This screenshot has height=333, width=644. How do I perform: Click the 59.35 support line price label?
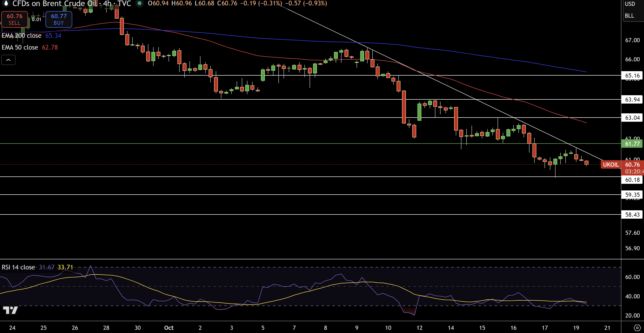click(632, 195)
